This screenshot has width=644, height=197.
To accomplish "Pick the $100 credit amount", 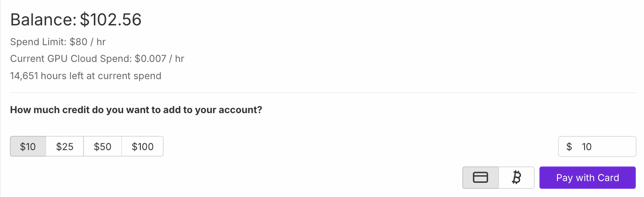I will point(142,147).
